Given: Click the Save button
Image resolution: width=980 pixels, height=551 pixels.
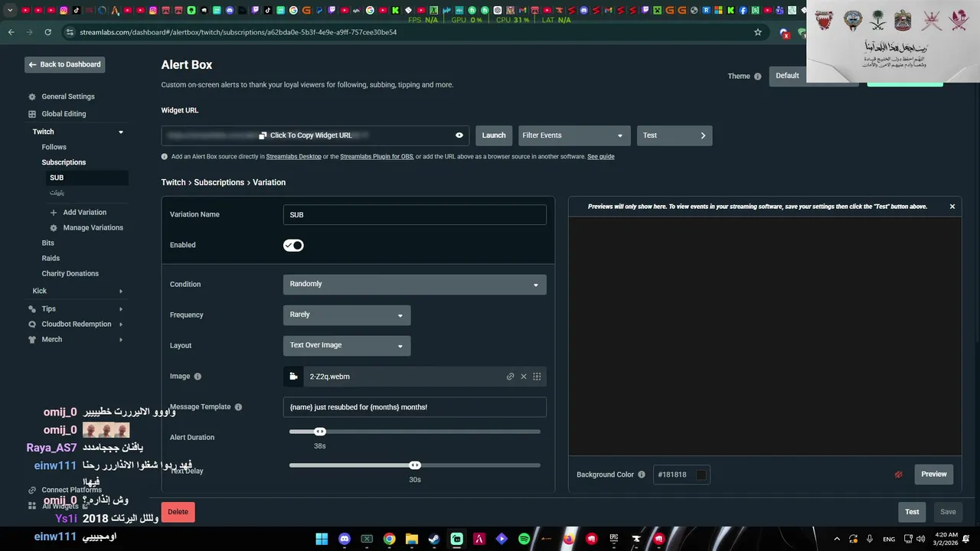Looking at the screenshot, I should point(948,512).
